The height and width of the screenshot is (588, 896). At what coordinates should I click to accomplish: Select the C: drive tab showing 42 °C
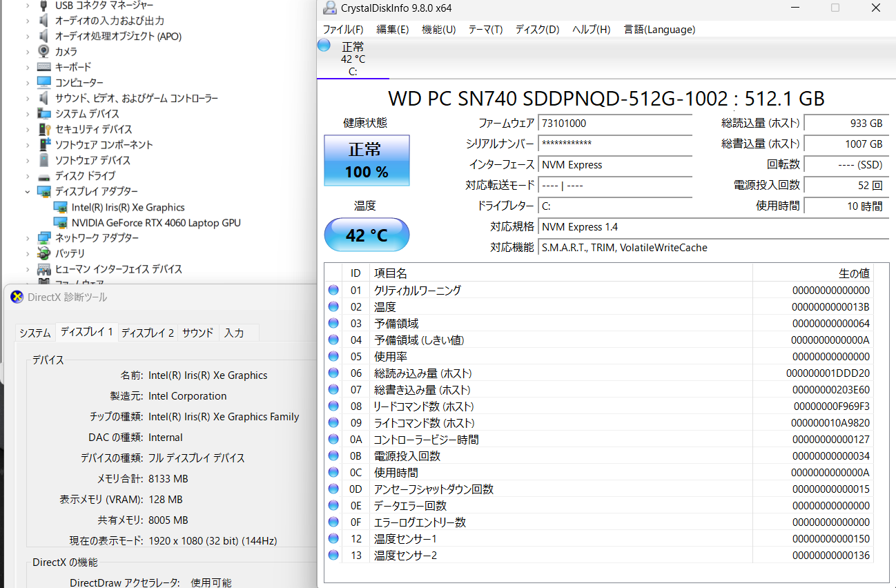click(353, 59)
